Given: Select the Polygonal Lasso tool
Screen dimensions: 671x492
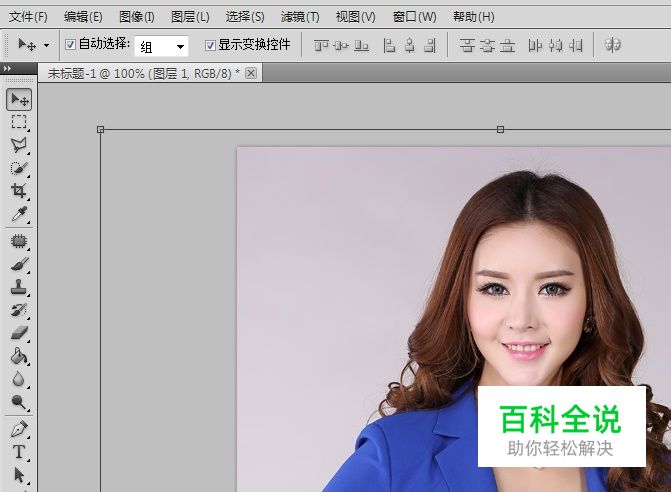Looking at the screenshot, I should 19,145.
